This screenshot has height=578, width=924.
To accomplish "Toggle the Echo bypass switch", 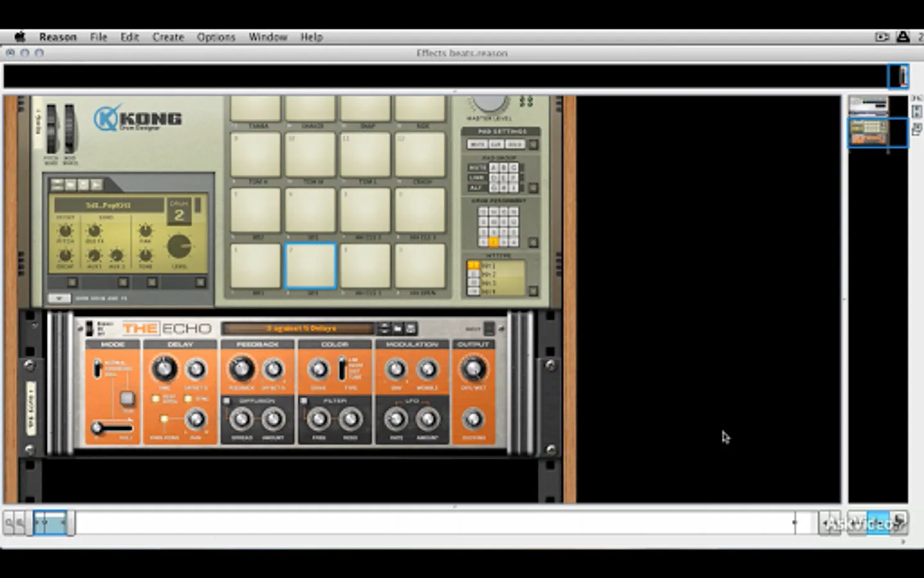I will coord(89,329).
